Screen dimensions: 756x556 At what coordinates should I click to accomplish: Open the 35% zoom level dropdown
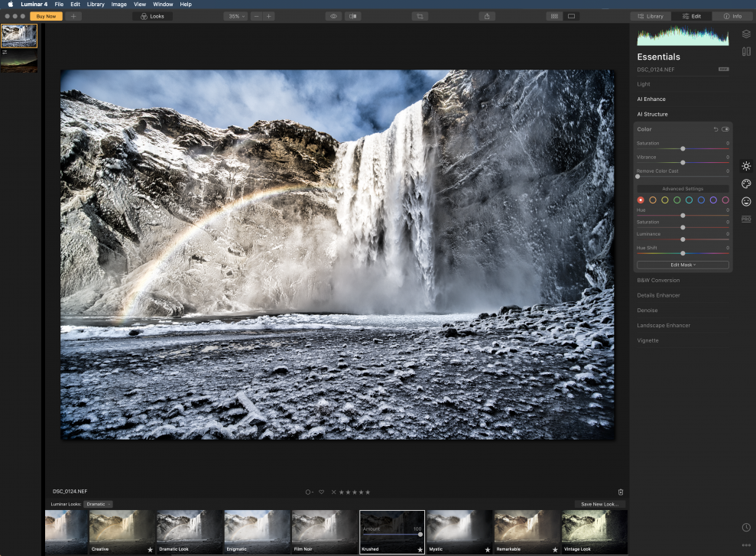235,16
